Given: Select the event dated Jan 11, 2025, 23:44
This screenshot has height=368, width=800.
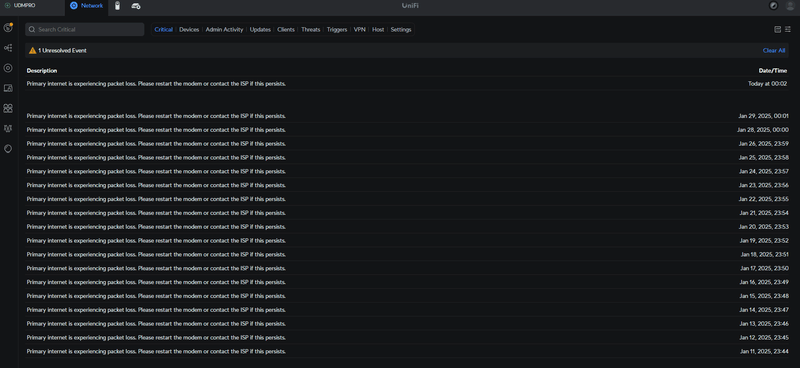Looking at the screenshot, I should [407, 351].
